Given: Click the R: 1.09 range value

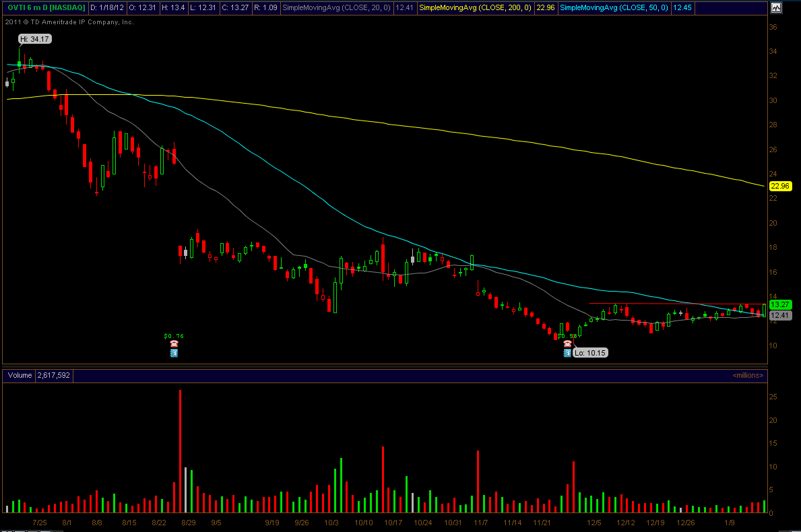Looking at the screenshot, I should coord(265,7).
